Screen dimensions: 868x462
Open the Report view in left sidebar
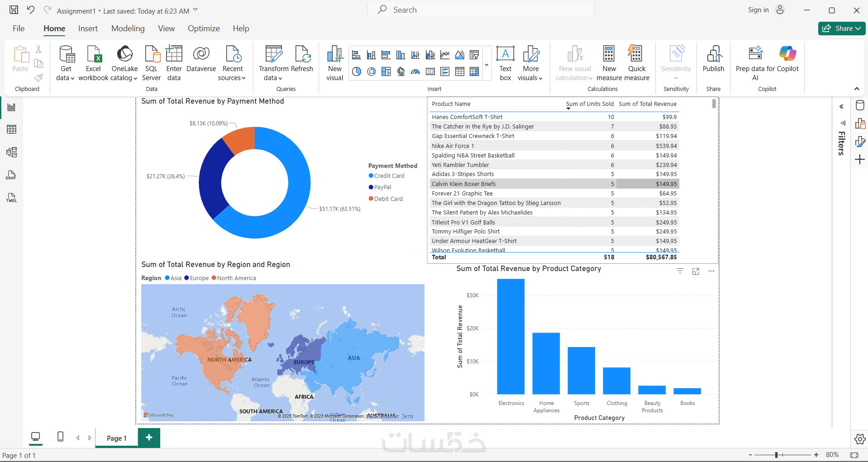click(12, 107)
